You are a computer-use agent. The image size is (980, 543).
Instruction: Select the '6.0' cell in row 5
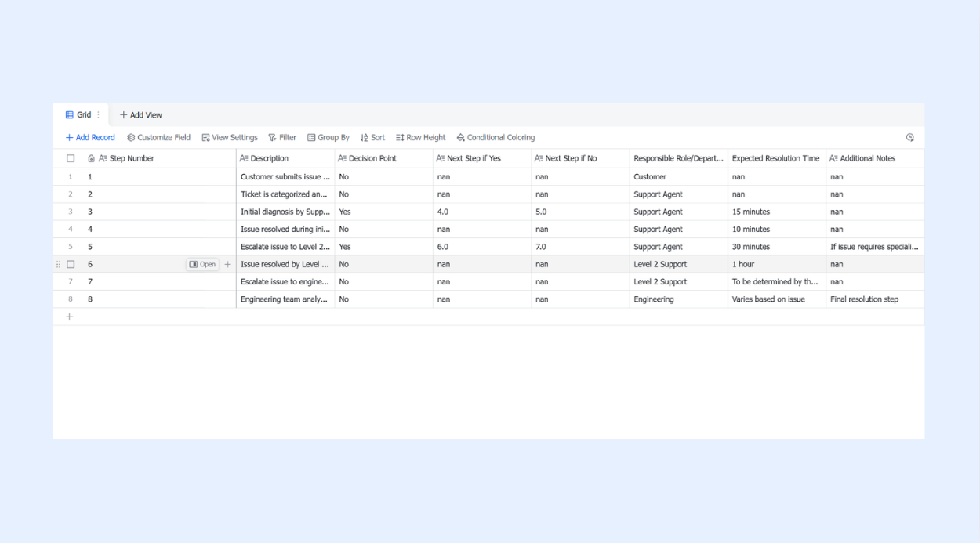point(482,247)
